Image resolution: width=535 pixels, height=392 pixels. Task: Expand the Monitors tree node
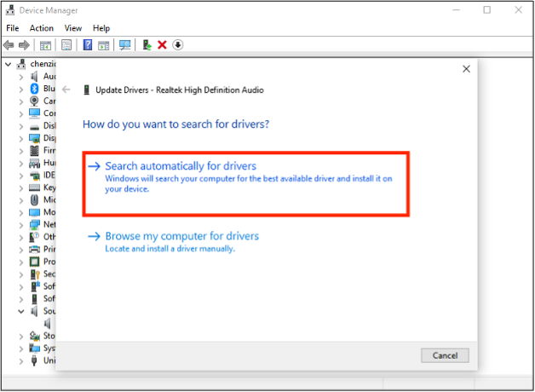pyautogui.click(x=21, y=213)
